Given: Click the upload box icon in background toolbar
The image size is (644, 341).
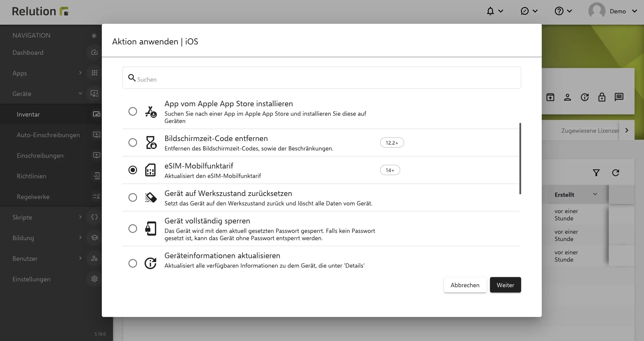Looking at the screenshot, I should tap(550, 97).
